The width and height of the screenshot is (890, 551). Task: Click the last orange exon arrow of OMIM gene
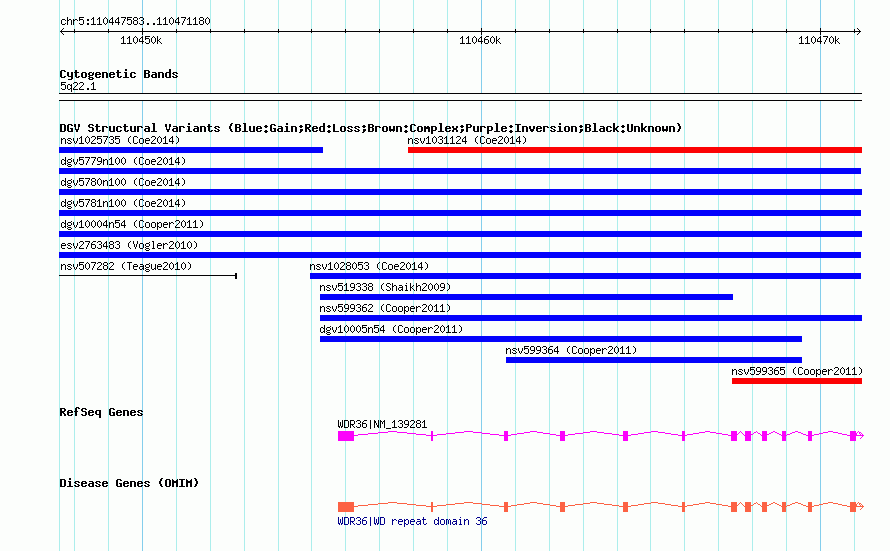(x=857, y=507)
